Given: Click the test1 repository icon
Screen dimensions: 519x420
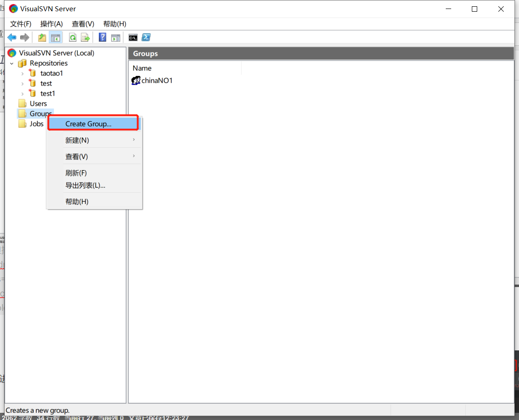Looking at the screenshot, I should coord(32,93).
